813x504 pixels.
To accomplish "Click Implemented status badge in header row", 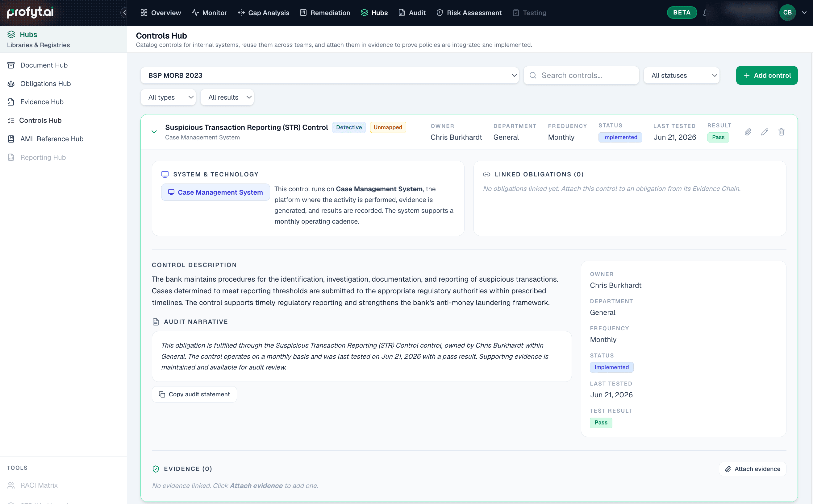I will coord(620,137).
